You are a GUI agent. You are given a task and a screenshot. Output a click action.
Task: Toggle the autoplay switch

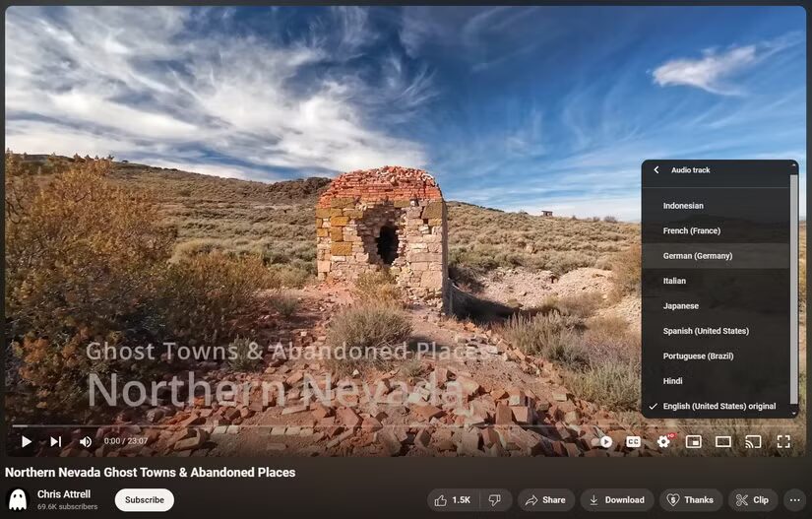point(604,442)
